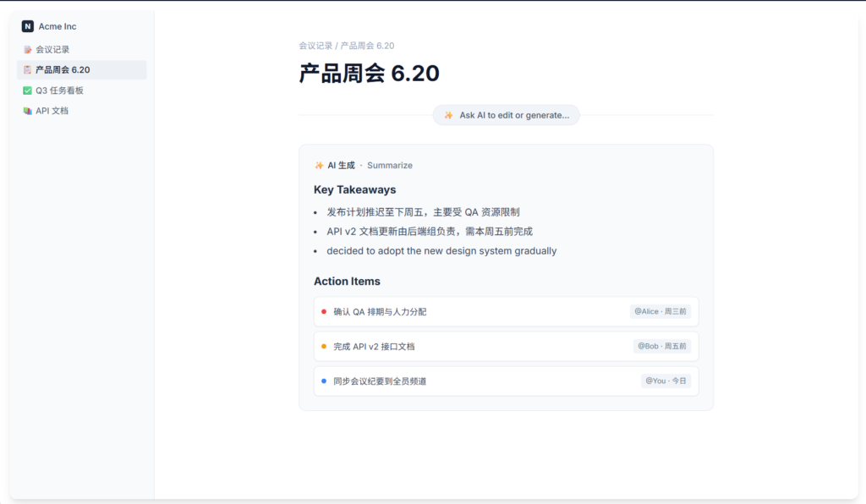Screen dimensions: 866x504
Task: Click the Summarize label
Action: coord(390,165)
